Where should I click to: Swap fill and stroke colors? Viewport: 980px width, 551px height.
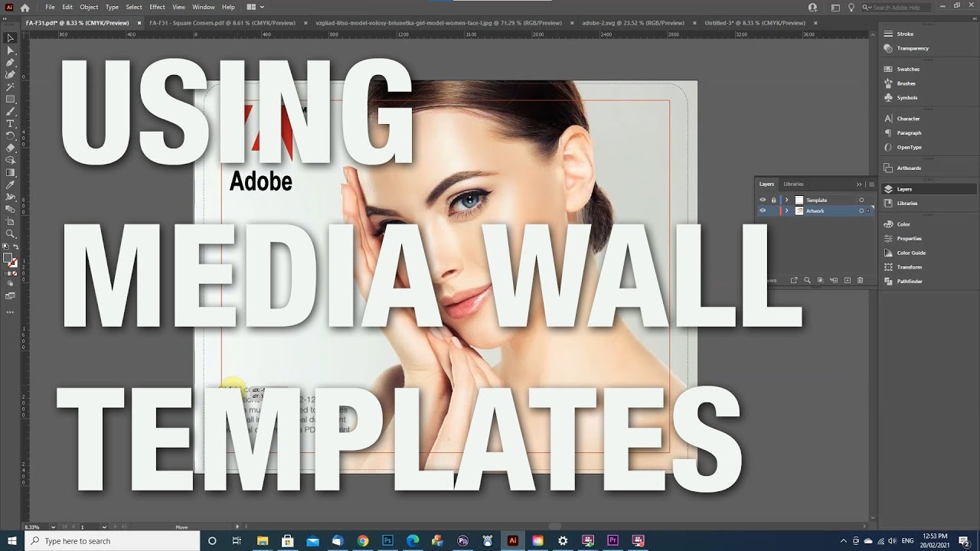(16, 246)
